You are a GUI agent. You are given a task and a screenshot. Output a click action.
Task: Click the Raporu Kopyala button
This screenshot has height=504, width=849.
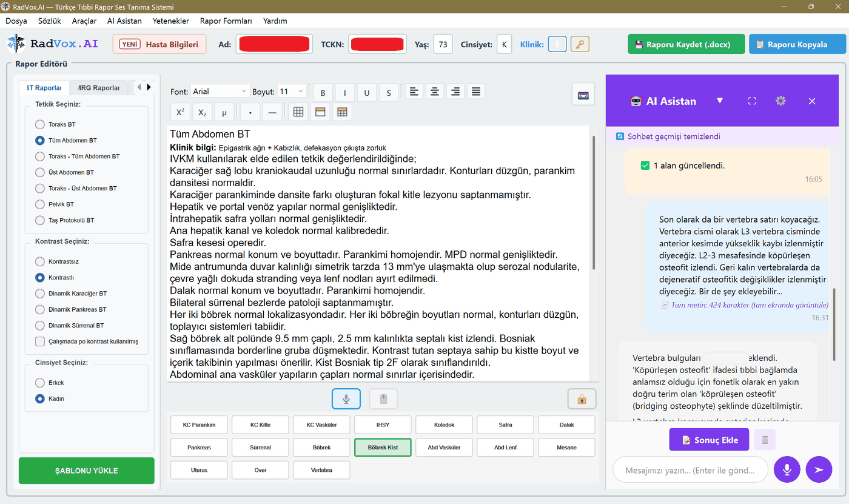[x=797, y=44]
